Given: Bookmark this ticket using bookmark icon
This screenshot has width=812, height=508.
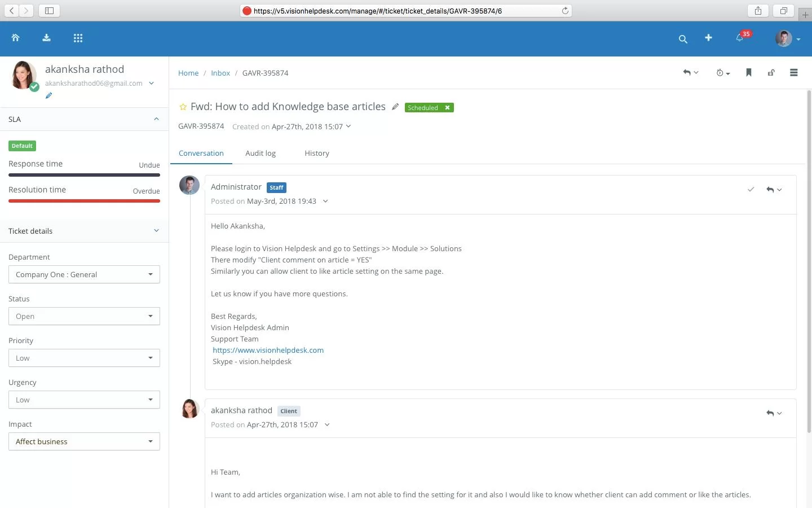Looking at the screenshot, I should tap(749, 72).
